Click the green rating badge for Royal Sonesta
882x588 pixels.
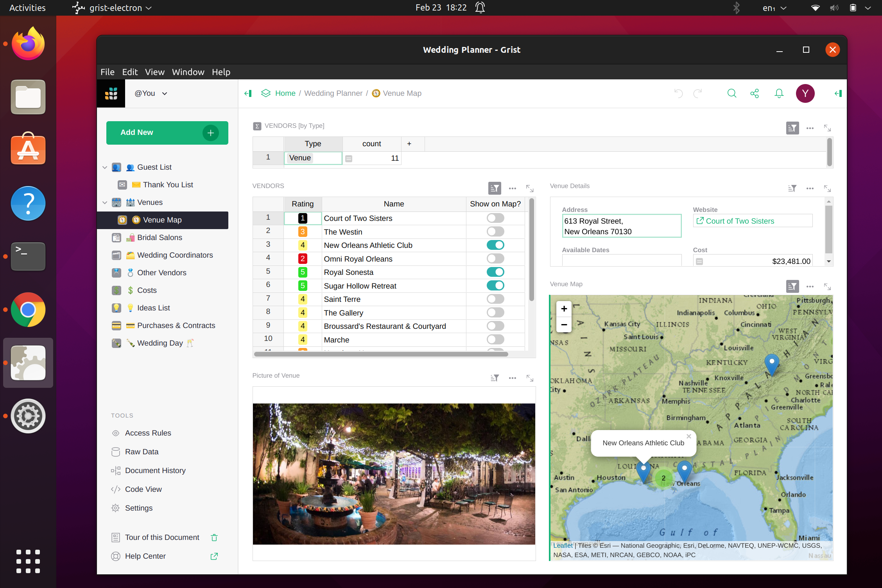click(302, 272)
